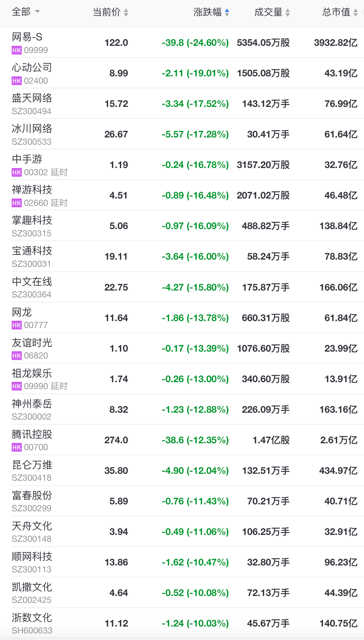The width and height of the screenshot is (364, 640).
Task: Sort by 当前价 column arrows
Action: point(126,13)
